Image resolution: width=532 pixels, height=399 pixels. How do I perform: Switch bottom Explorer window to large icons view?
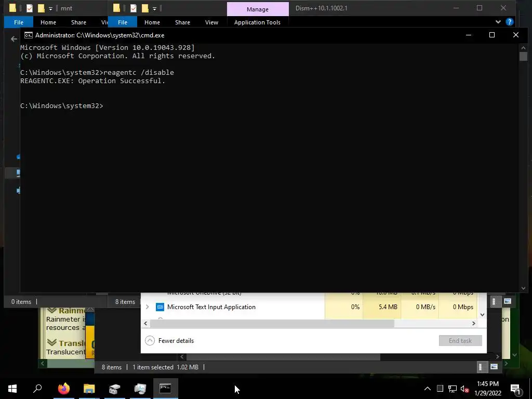pyautogui.click(x=494, y=367)
